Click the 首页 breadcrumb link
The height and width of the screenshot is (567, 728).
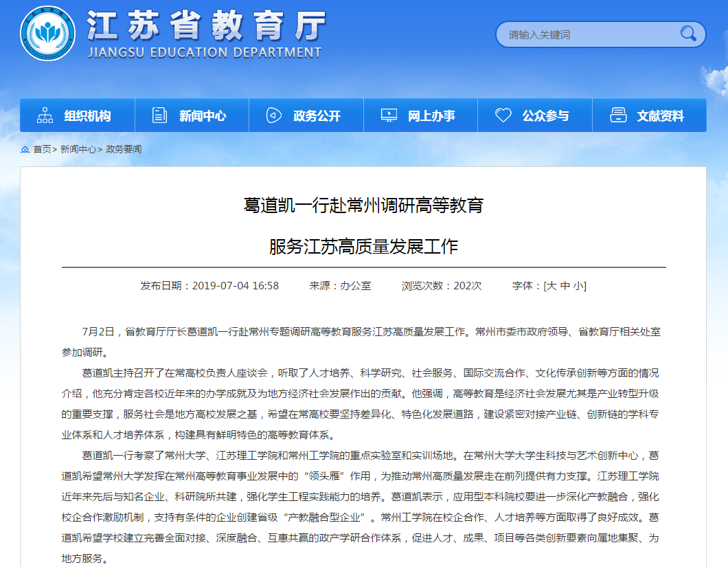(x=42, y=149)
